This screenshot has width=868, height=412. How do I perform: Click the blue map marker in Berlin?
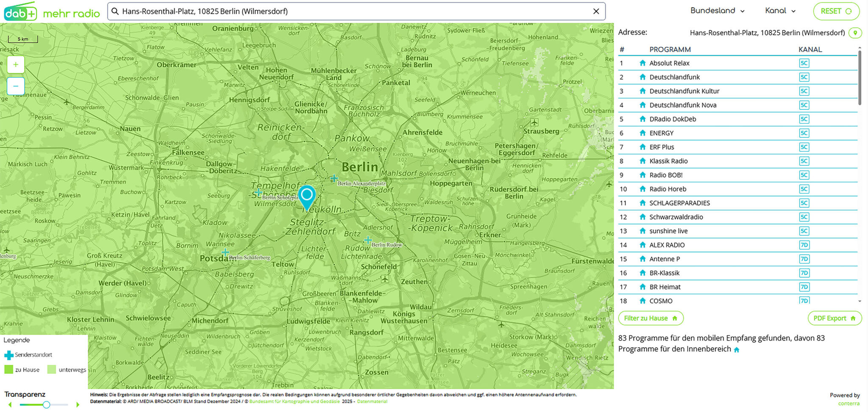(x=307, y=197)
